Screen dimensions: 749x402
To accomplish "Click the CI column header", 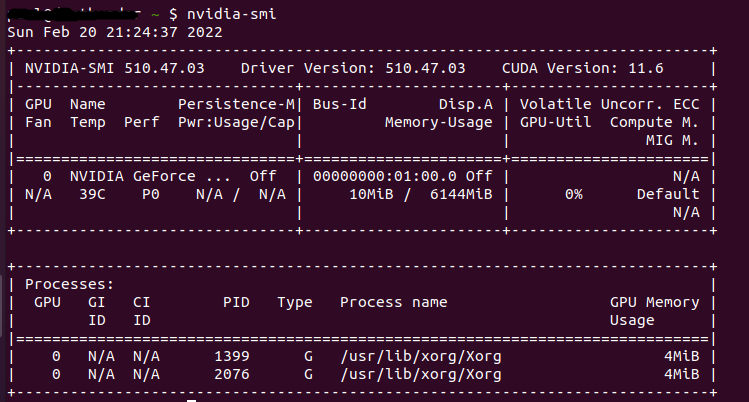I will pyautogui.click(x=141, y=302).
